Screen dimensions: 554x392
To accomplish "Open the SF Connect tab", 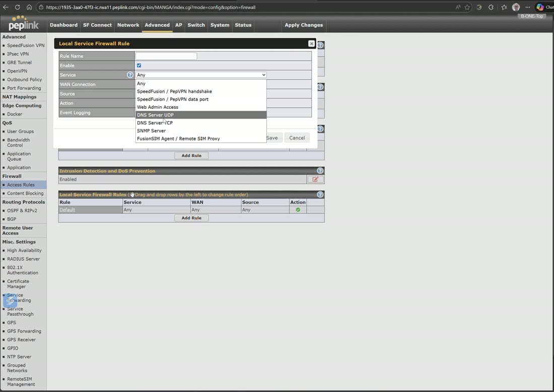I will 97,25.
